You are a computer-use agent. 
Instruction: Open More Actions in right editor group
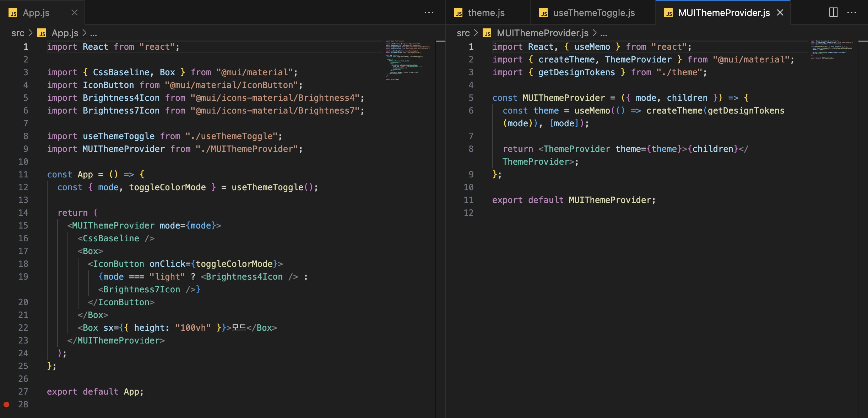click(x=852, y=12)
